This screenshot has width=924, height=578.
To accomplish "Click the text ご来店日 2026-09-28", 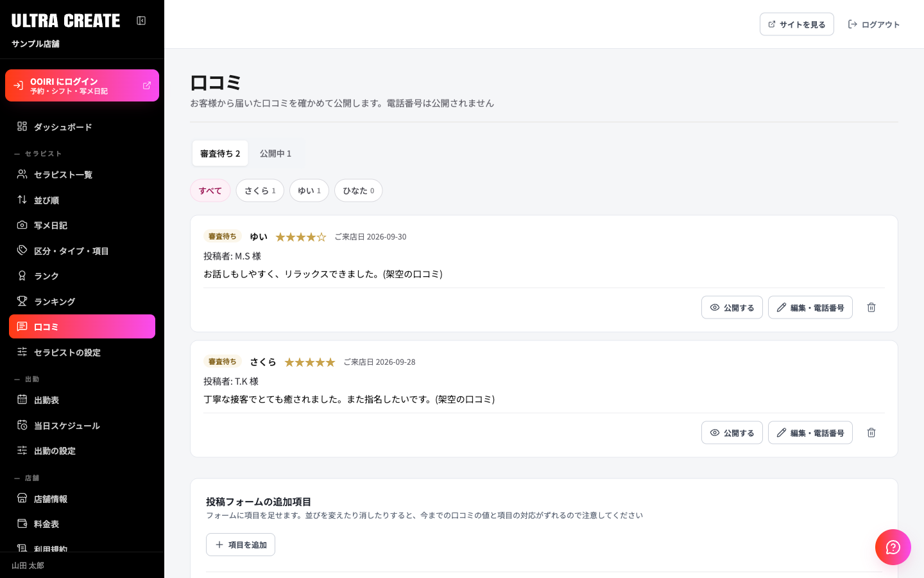I will (379, 362).
